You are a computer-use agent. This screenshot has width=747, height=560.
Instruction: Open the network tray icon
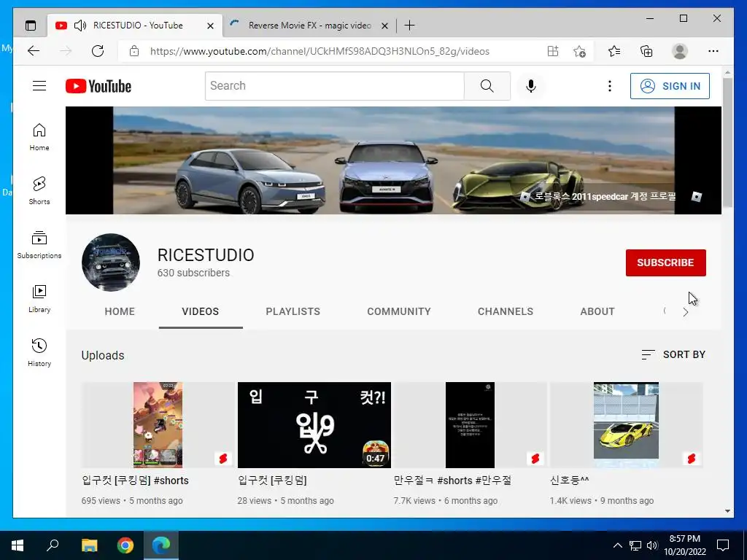point(635,545)
